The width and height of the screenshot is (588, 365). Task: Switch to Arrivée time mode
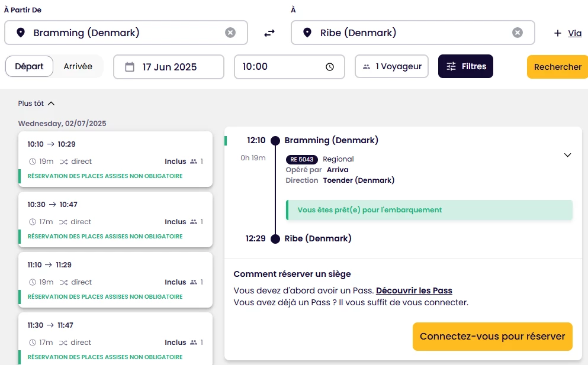(78, 66)
